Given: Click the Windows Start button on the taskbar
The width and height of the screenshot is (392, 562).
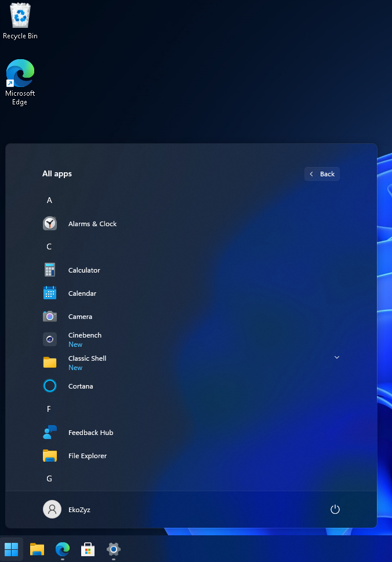Looking at the screenshot, I should [x=12, y=549].
